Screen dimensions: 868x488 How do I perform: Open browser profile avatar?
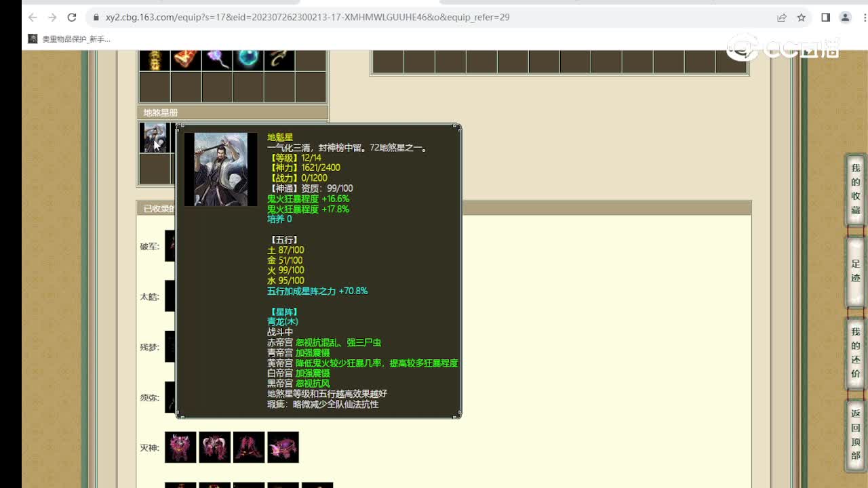pos(845,18)
